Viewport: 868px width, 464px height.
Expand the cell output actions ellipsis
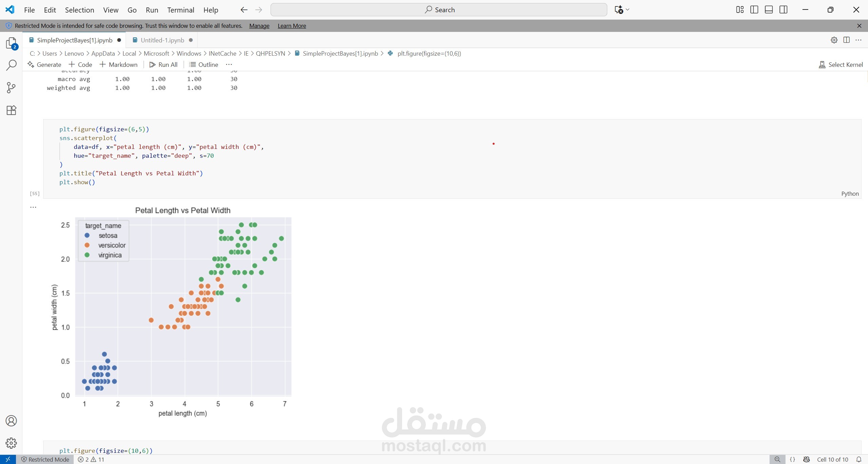(33, 207)
